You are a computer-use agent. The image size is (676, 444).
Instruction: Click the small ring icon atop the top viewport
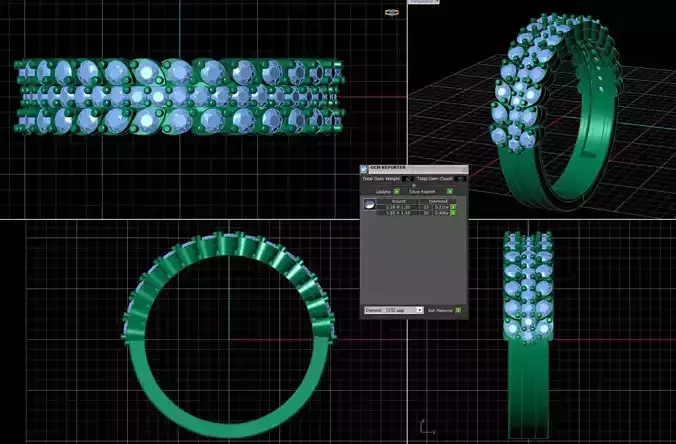(x=391, y=13)
